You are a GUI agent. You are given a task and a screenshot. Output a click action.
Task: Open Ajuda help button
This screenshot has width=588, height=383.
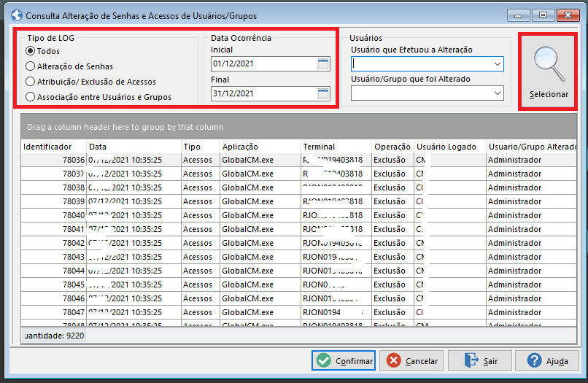547,361
